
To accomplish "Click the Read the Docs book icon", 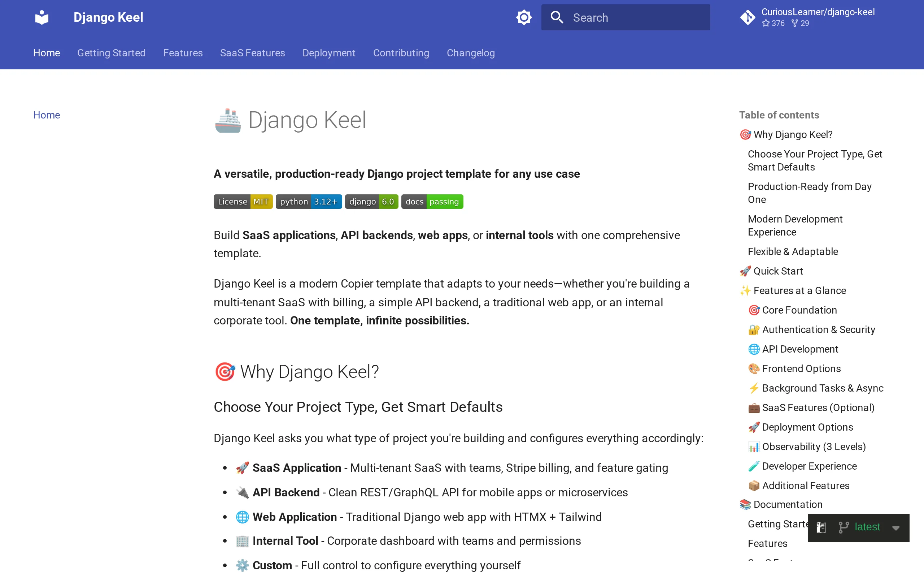I will [821, 527].
